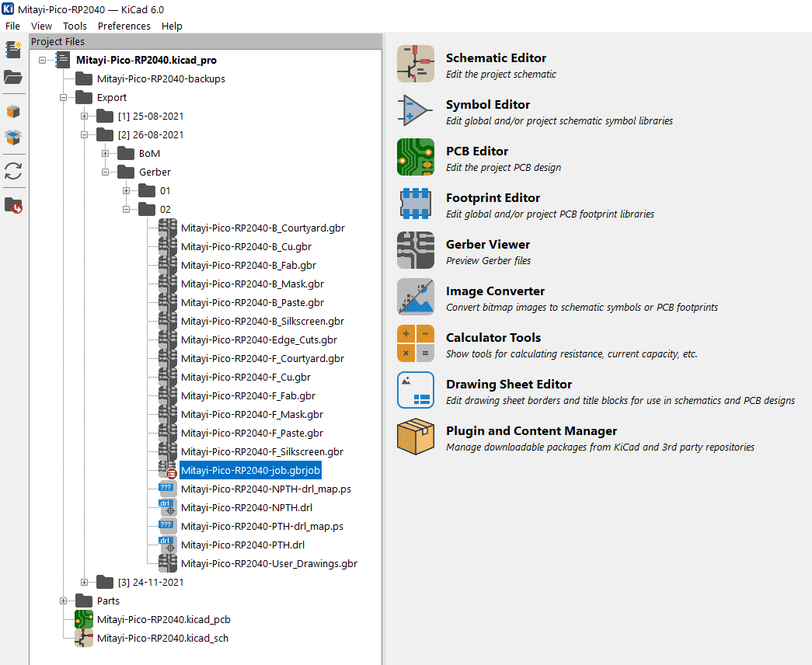Viewport: 812px width, 665px height.
Task: Launch the Footprint Editor icon
Action: 415,204
